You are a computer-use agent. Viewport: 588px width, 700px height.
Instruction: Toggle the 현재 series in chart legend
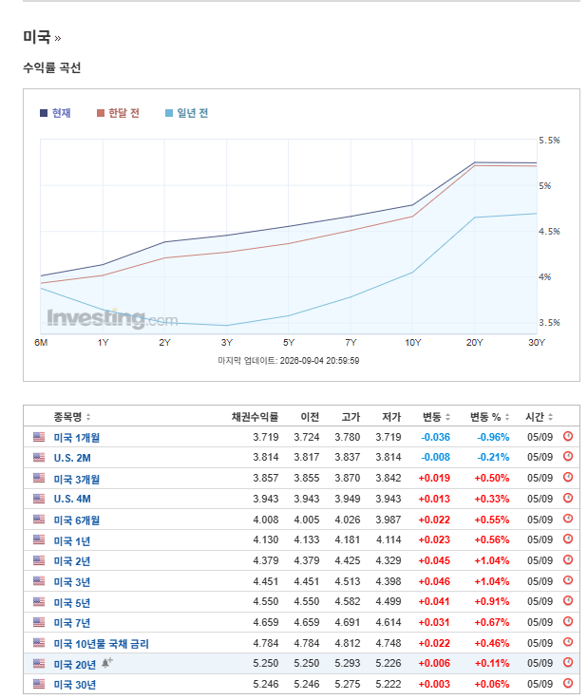[55, 113]
